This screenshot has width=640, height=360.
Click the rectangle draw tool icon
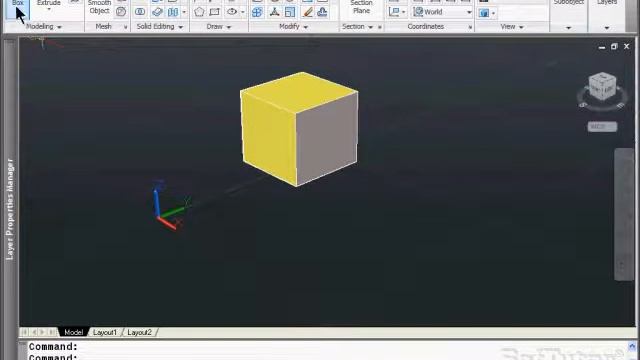point(215,12)
